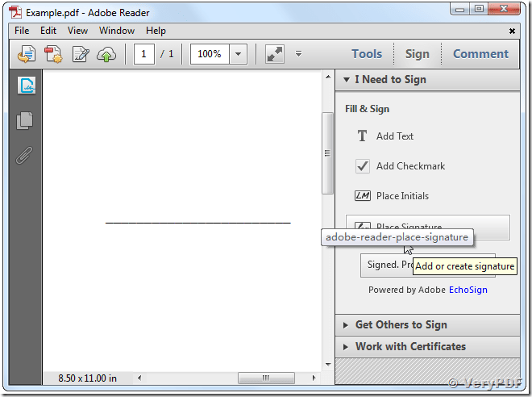Open the toolbar customize options arrow

coord(298,53)
